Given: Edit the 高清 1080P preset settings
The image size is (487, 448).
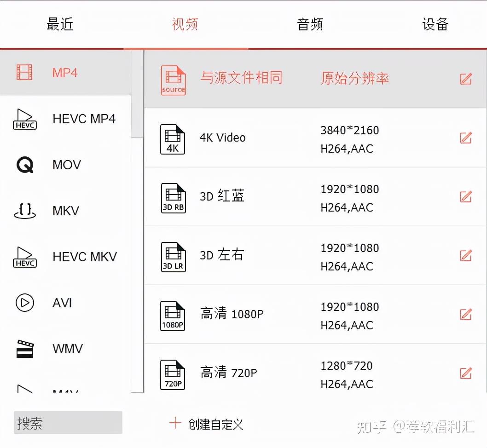Looking at the screenshot, I should (x=466, y=314).
